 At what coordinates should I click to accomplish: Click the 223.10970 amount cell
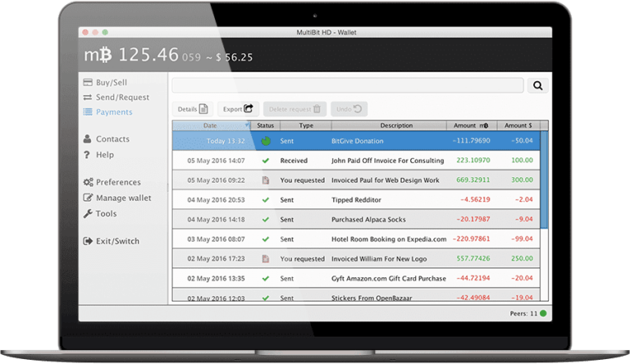coord(472,161)
